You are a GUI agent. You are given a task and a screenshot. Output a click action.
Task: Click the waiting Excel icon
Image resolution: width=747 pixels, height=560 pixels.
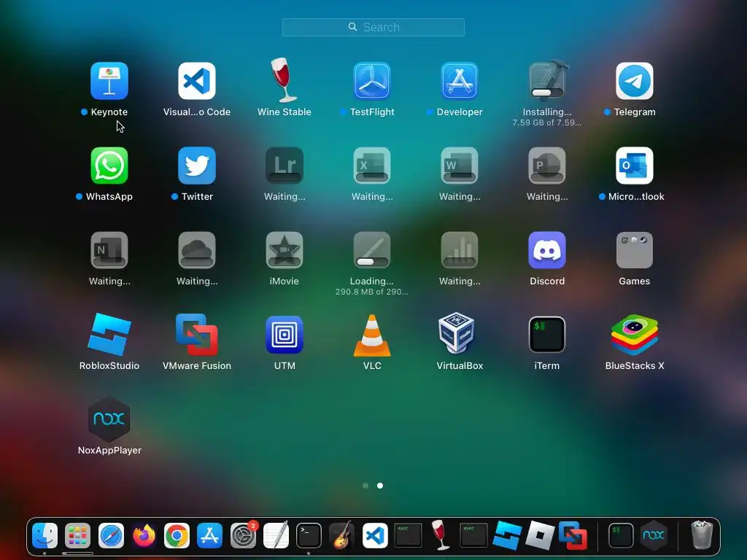(372, 166)
